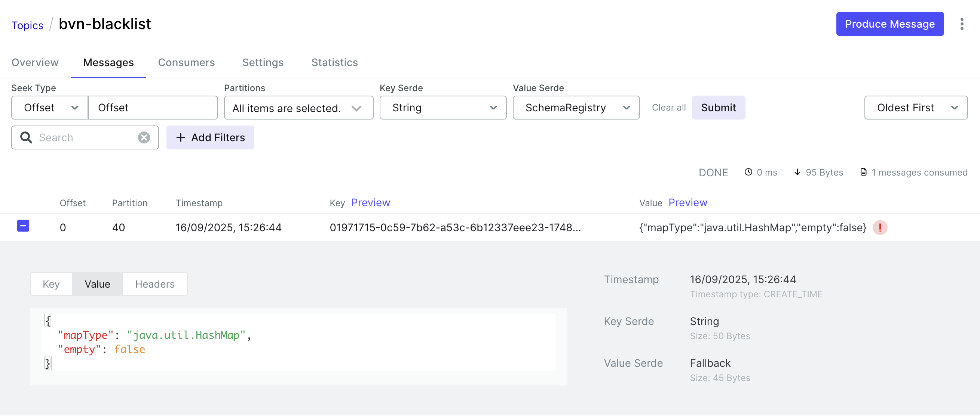Click the magnifier search icon
The height and width of the screenshot is (418, 980).
(x=26, y=137)
